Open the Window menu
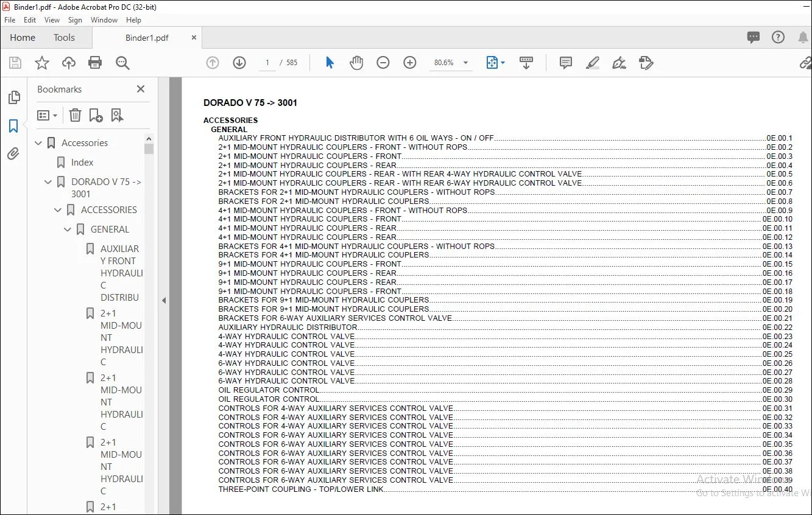This screenshot has width=812, height=515. click(104, 20)
